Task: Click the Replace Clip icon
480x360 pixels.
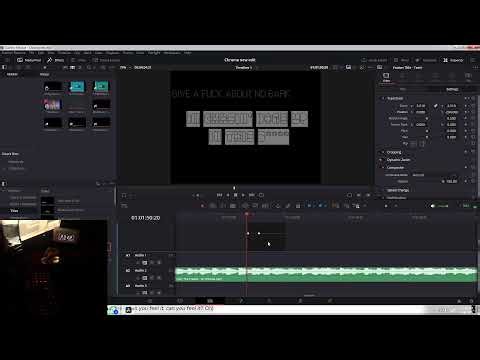Action: pyautogui.click(x=265, y=206)
